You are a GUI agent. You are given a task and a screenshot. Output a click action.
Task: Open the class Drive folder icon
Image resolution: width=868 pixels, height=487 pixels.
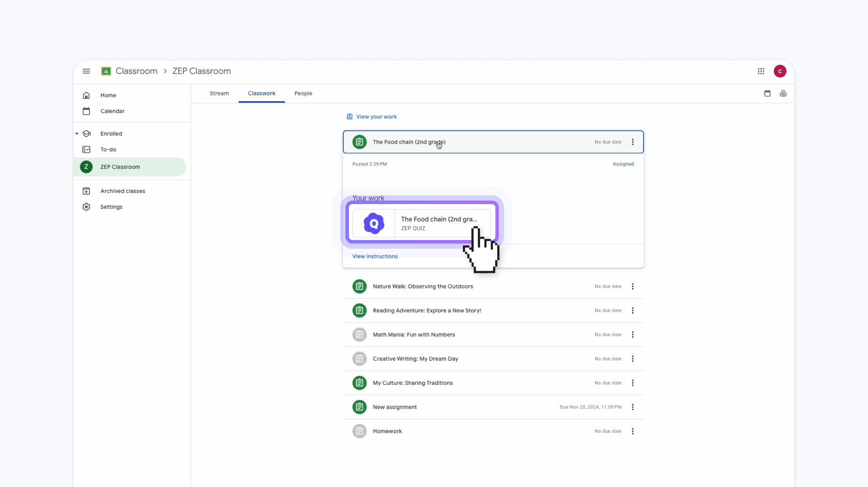783,93
